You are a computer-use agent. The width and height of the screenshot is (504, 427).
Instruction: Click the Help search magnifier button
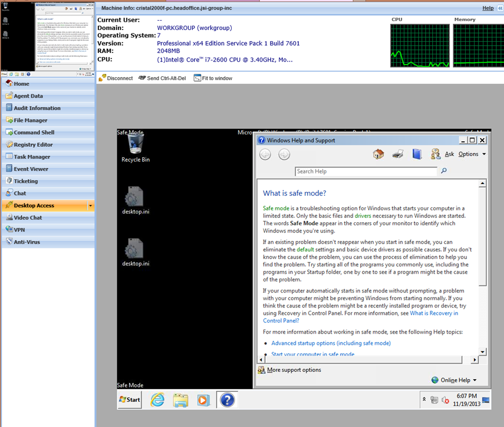[444, 171]
